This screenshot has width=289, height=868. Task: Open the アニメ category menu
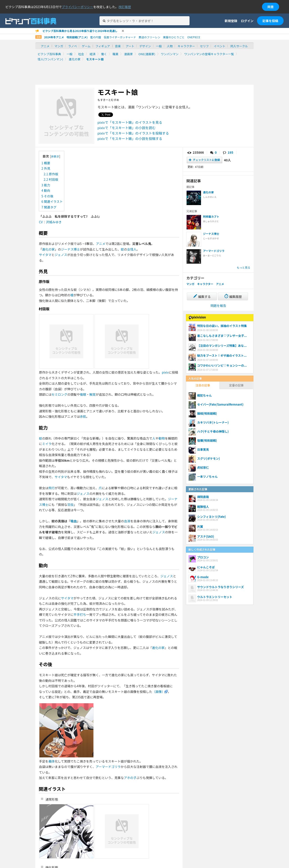[x=45, y=46]
